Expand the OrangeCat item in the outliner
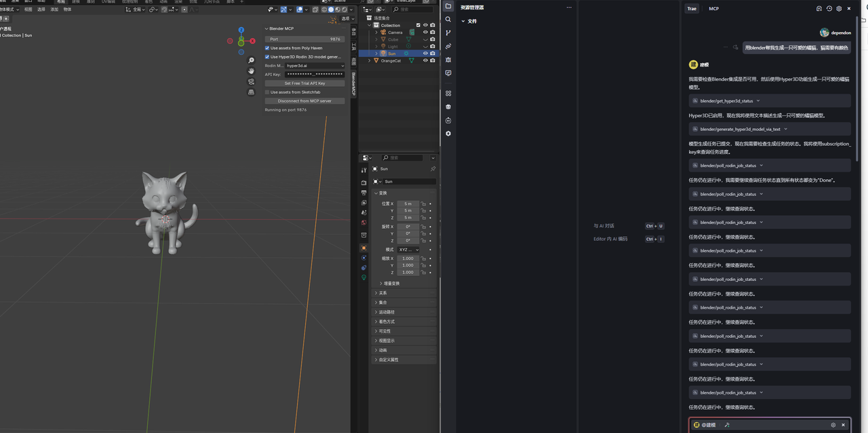The height and width of the screenshot is (433, 868). (x=370, y=60)
